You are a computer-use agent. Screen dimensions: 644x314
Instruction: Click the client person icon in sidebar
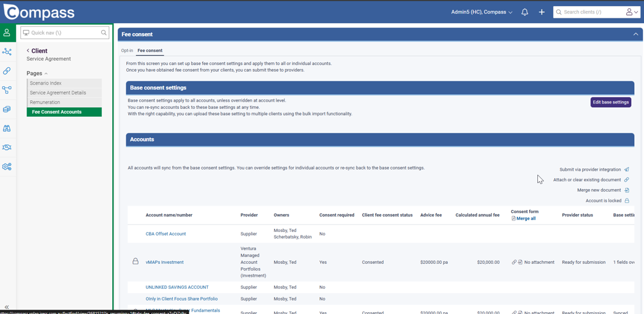7,33
